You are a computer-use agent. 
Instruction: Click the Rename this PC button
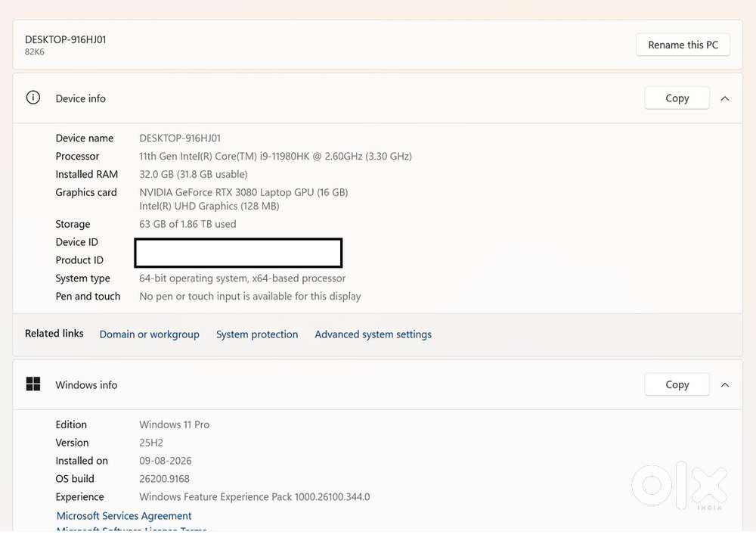click(x=683, y=45)
